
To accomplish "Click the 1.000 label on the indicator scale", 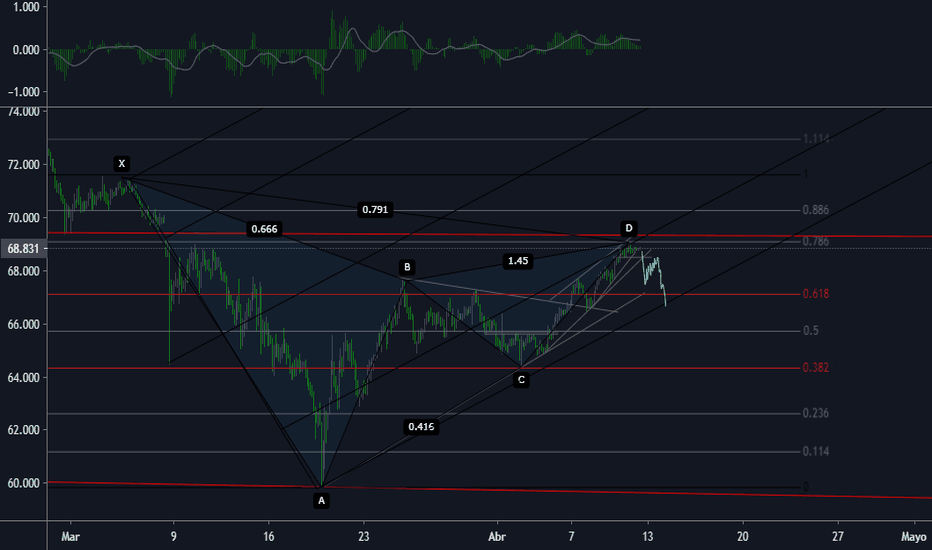I will (26, 7).
